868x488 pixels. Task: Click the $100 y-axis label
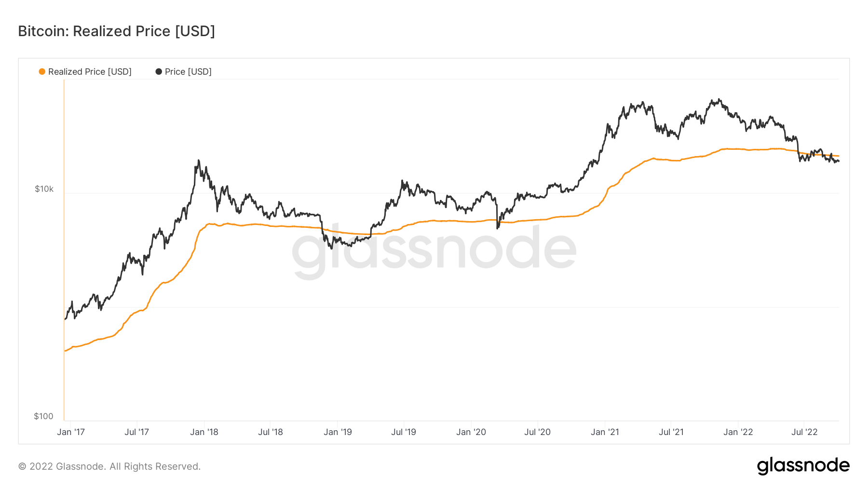pyautogui.click(x=43, y=416)
